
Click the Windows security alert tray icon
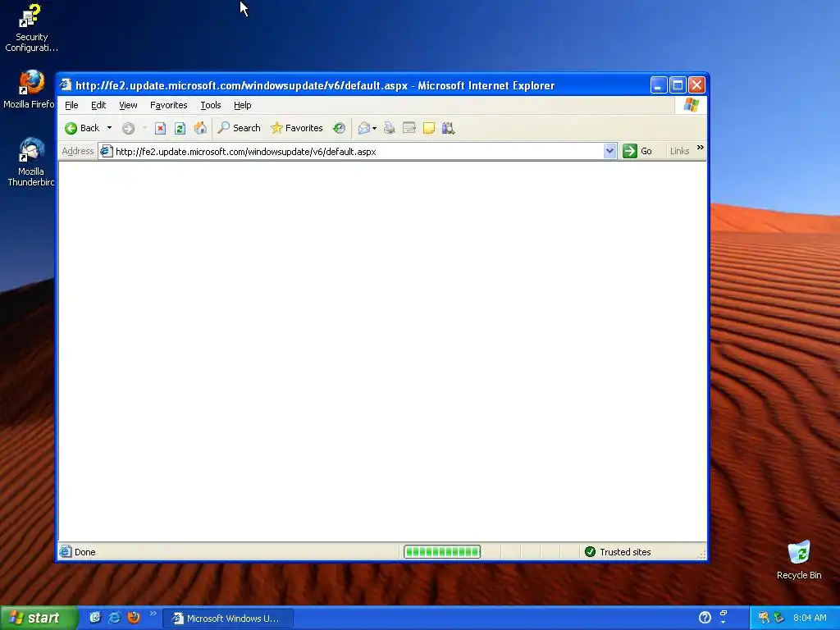764,618
